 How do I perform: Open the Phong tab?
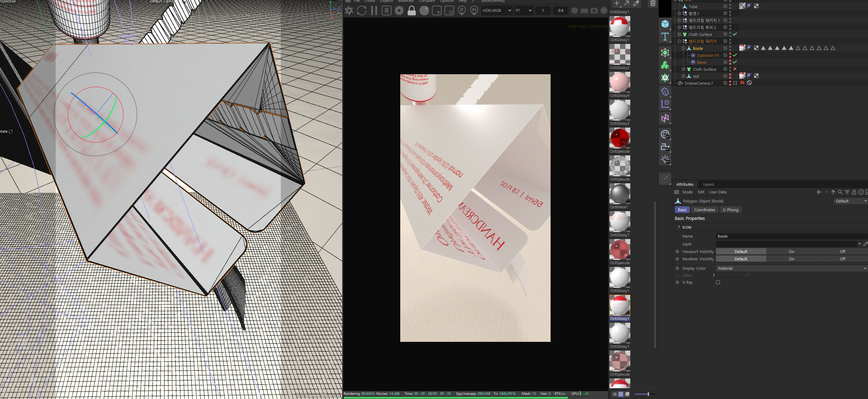pos(730,210)
